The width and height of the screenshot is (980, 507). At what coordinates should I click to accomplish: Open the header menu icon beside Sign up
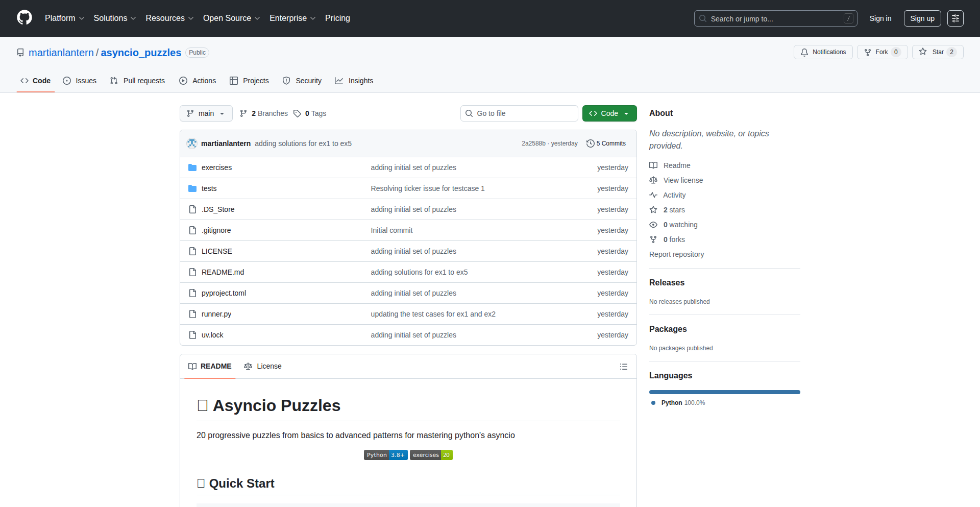(x=955, y=18)
